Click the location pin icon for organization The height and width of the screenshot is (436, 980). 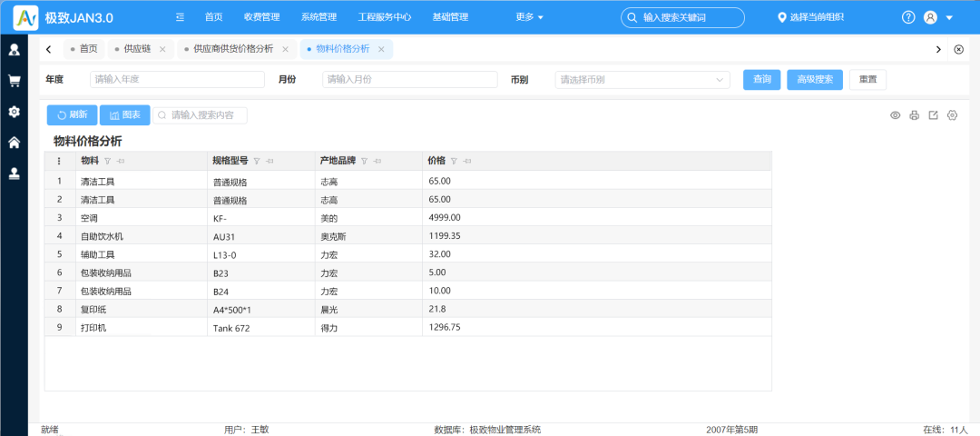(x=781, y=17)
